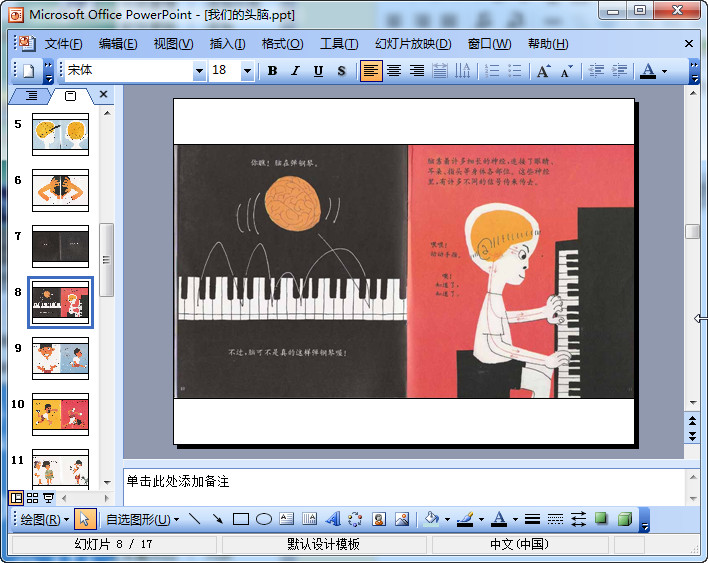Open the 帮助(H) menu
This screenshot has height=563, width=708.
(548, 44)
